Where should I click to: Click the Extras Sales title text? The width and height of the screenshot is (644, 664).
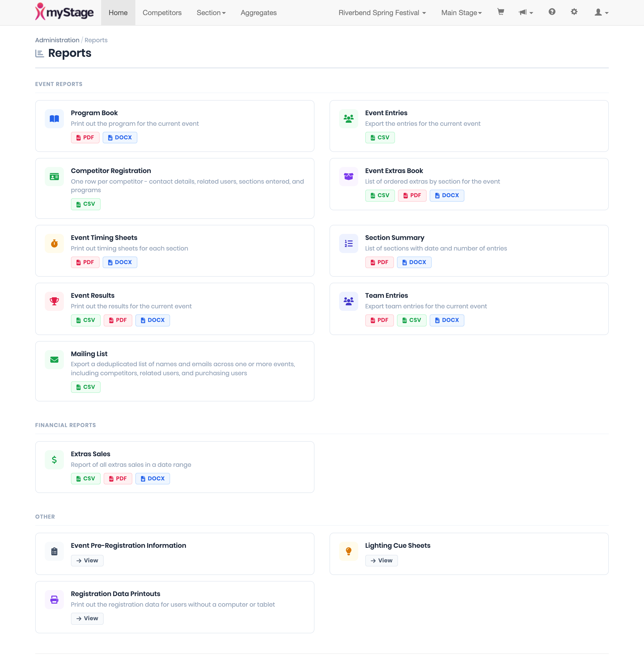pos(91,454)
